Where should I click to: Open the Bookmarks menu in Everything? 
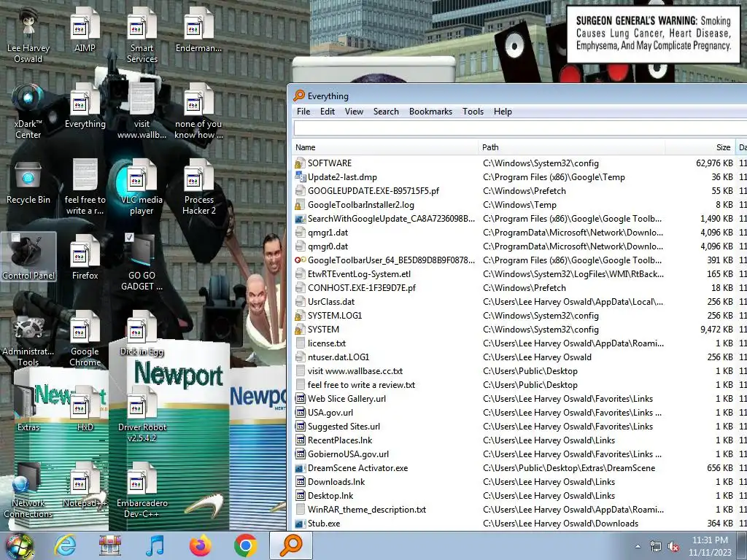coord(430,112)
